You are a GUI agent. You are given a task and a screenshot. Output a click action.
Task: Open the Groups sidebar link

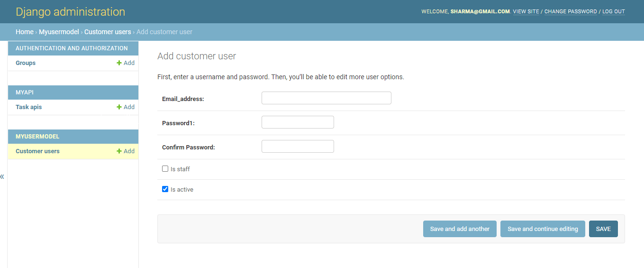point(26,63)
